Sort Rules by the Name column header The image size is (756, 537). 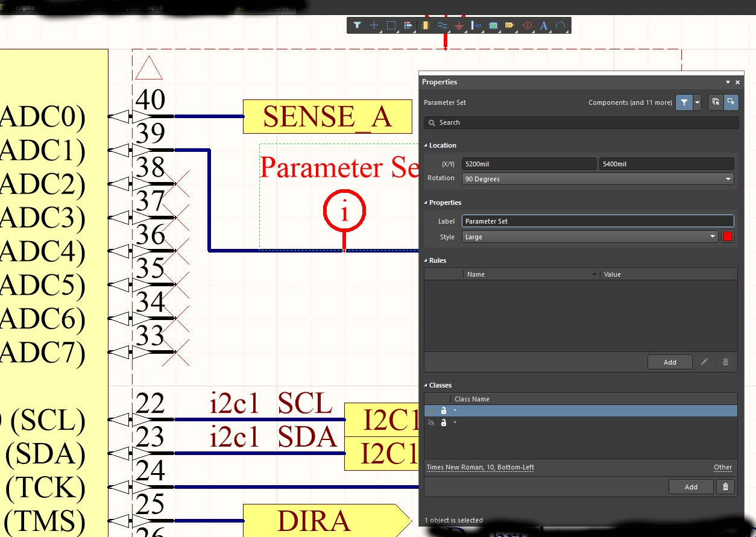[532, 274]
